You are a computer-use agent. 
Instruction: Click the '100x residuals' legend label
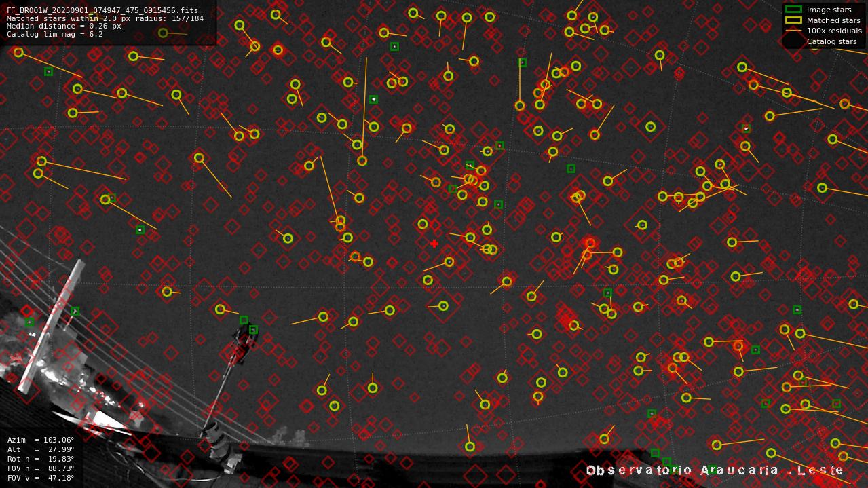click(x=834, y=31)
